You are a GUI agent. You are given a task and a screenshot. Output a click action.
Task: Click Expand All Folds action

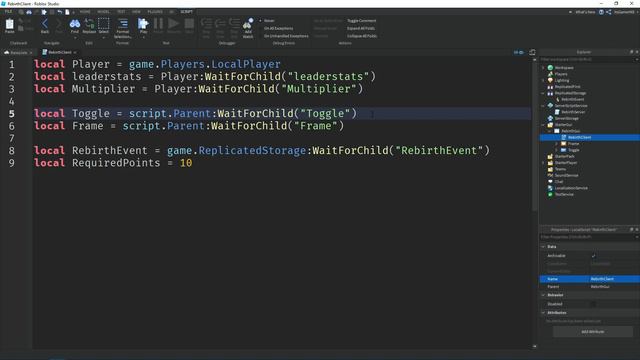point(361,28)
